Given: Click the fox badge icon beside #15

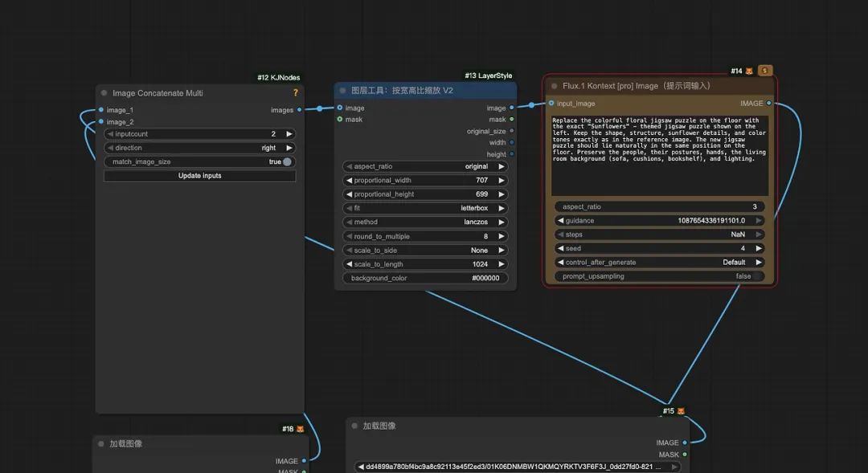Looking at the screenshot, I should 681,411.
